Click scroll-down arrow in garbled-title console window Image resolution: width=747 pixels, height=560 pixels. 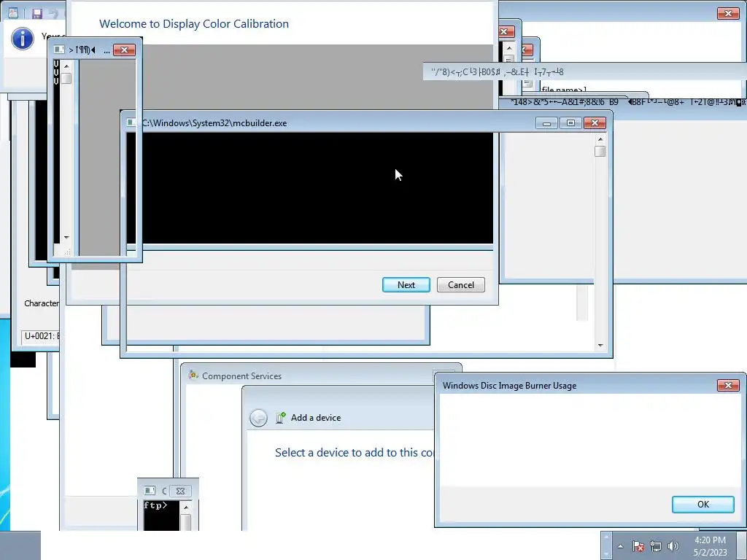click(x=66, y=237)
